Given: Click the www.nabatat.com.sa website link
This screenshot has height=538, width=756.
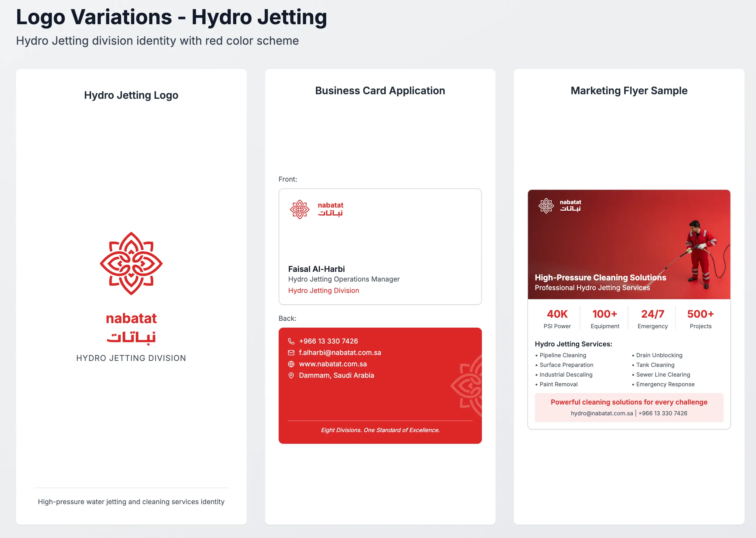Looking at the screenshot, I should click(333, 364).
